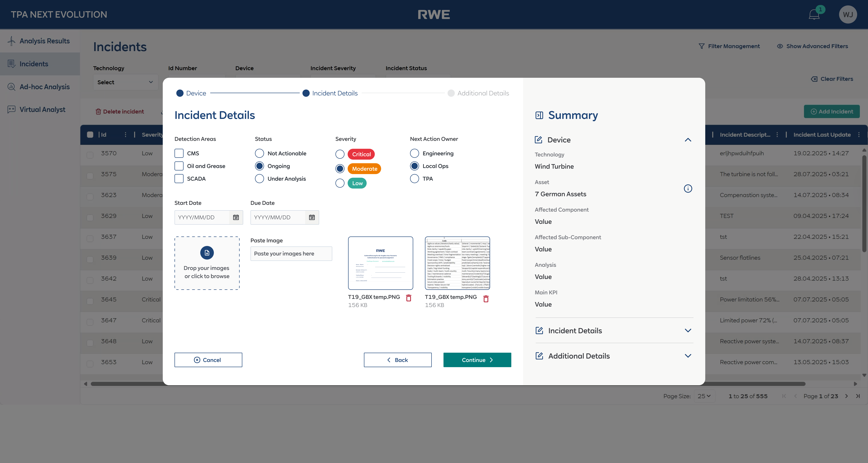Go to Device wizard step

point(191,93)
